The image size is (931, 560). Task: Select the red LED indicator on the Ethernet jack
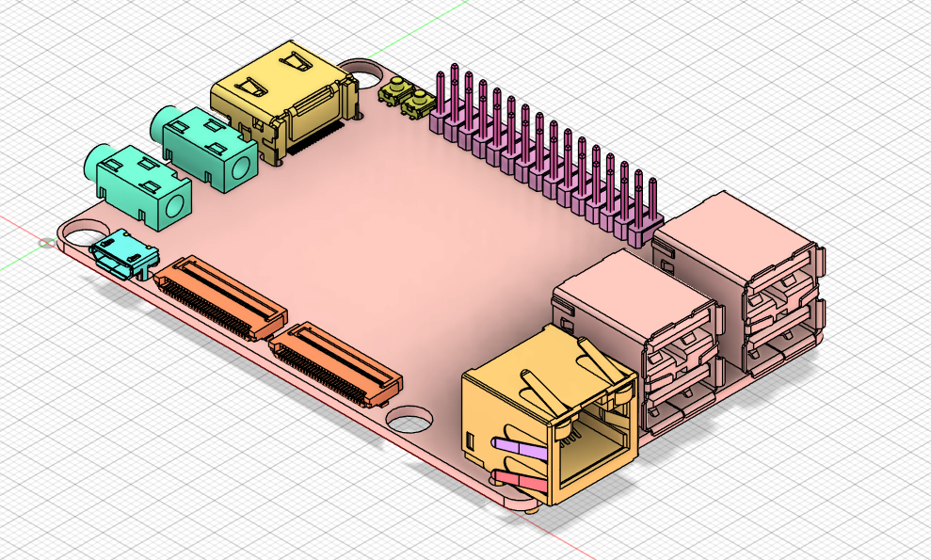(x=521, y=480)
